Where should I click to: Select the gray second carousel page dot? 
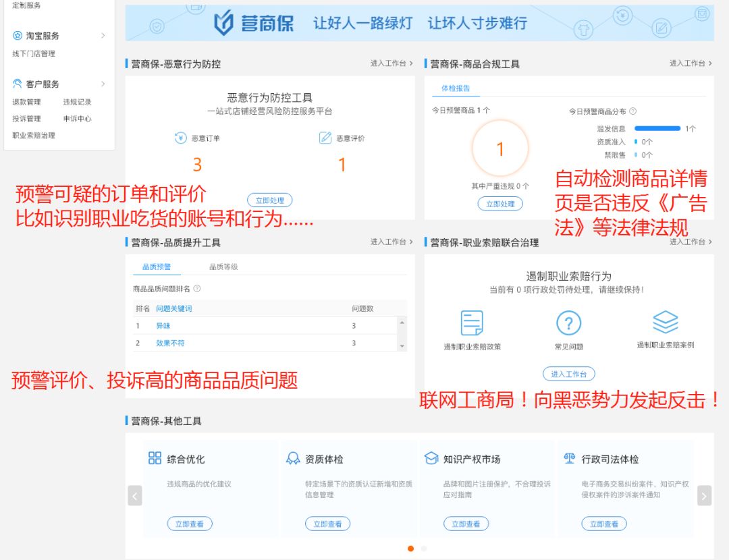(x=423, y=549)
